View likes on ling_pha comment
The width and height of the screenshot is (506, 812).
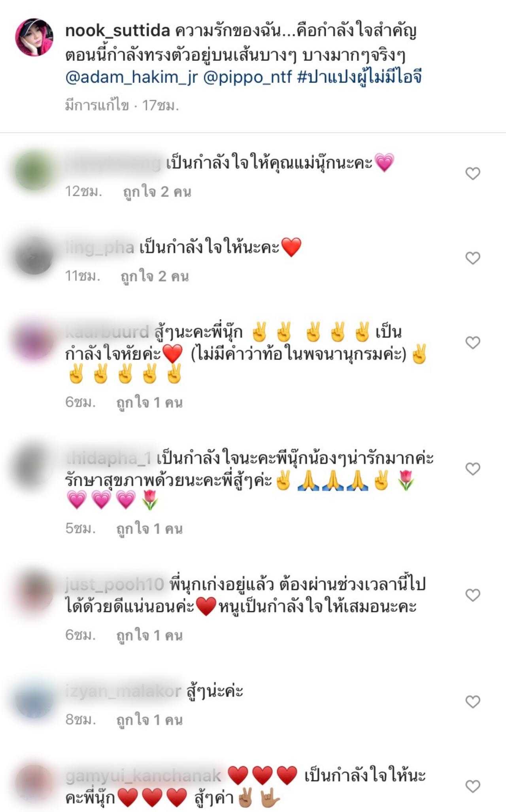[x=155, y=276]
